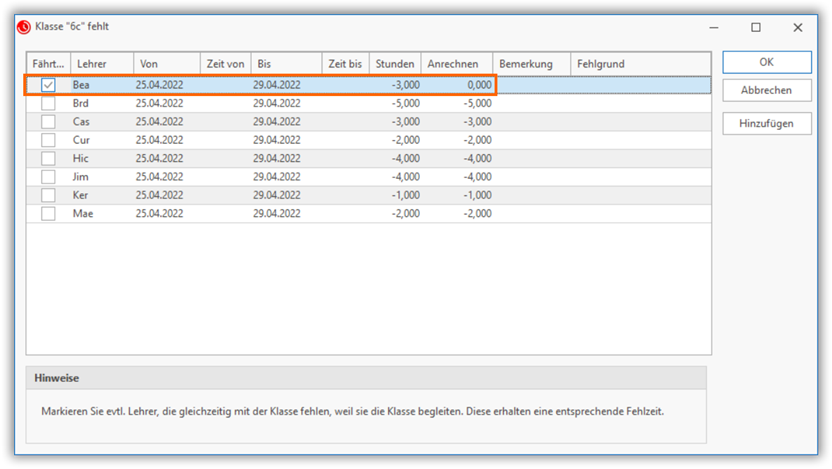The height and width of the screenshot is (469, 832).
Task: Click the Fehlgrund column header
Action: point(640,64)
